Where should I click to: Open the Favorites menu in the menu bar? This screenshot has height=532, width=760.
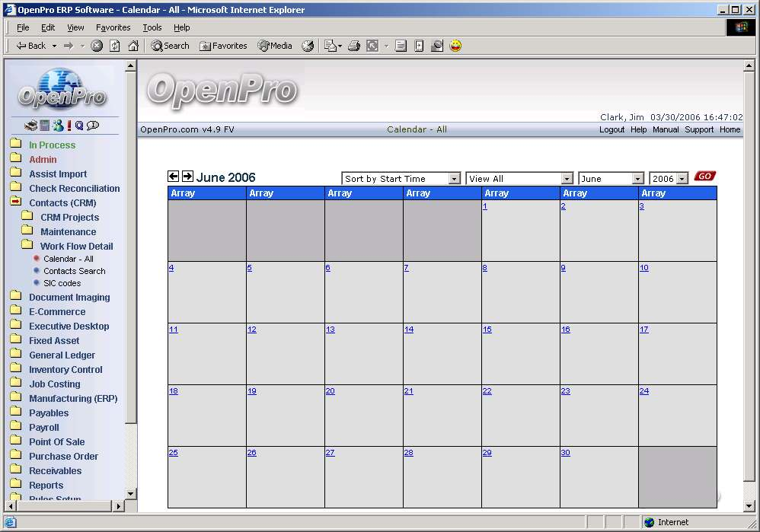click(113, 27)
